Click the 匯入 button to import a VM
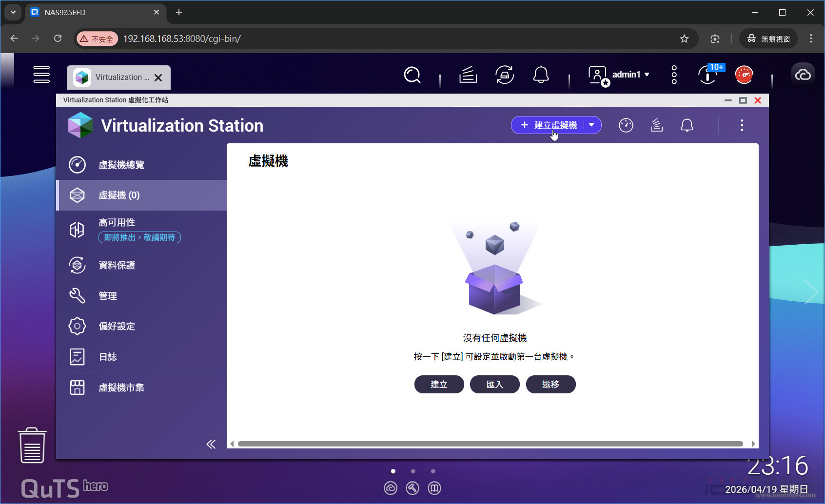Screen dimensions: 825x504 click(x=494, y=384)
